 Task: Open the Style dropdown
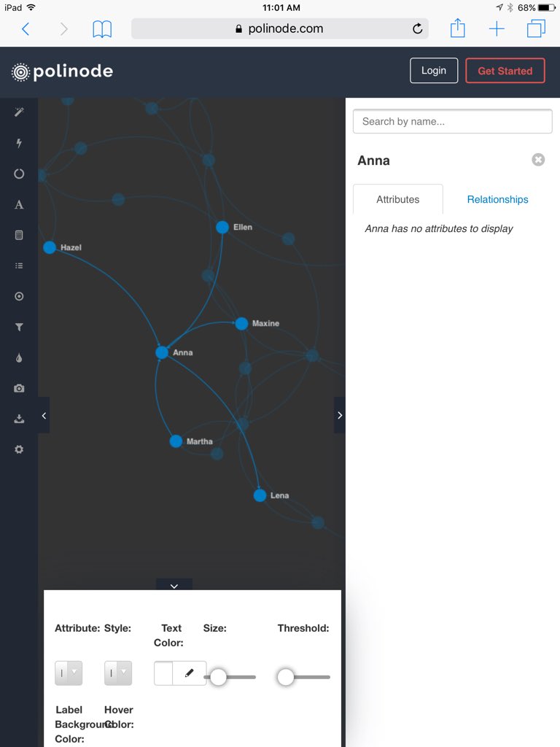[118, 673]
